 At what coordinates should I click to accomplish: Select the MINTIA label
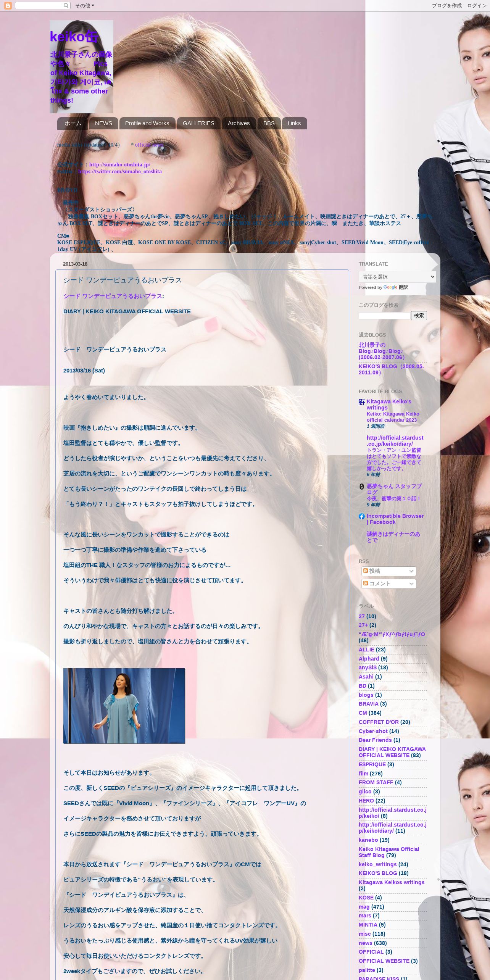point(368,925)
